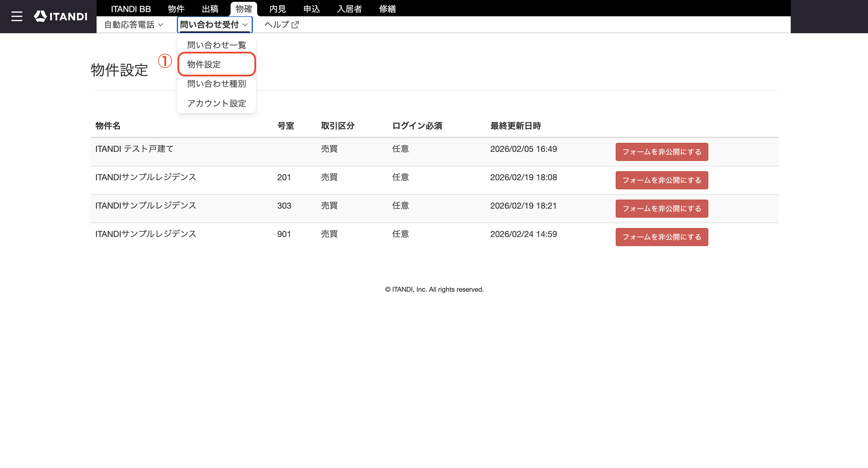Click the ログイン必須 column header

[417, 126]
